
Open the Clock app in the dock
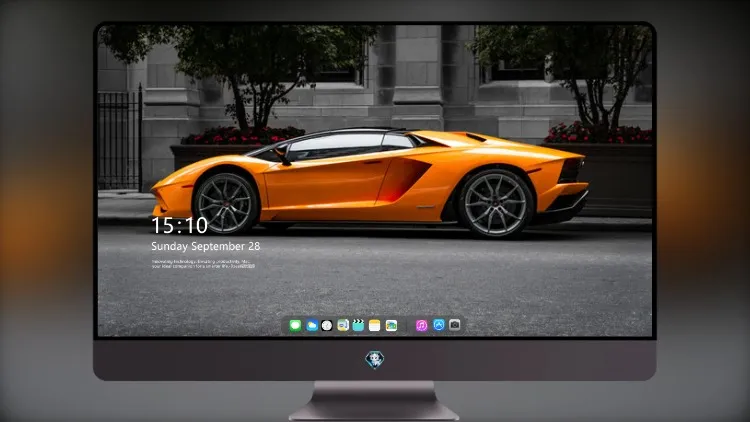coord(327,325)
